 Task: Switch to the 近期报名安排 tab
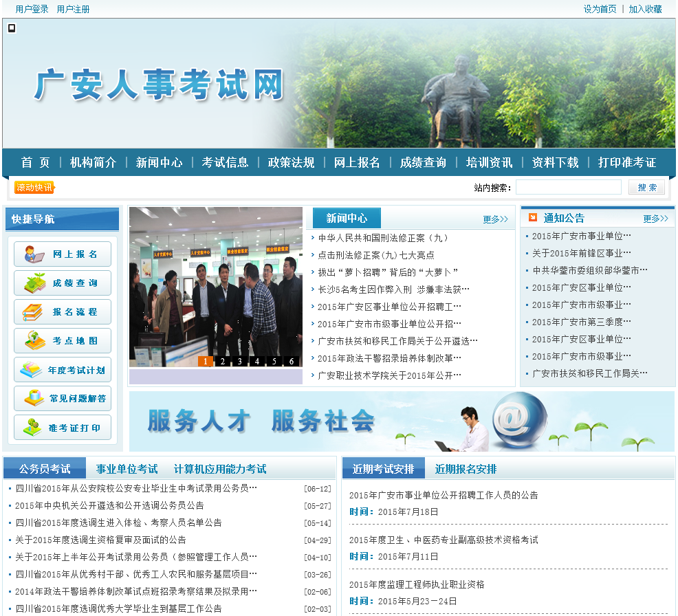tap(466, 469)
